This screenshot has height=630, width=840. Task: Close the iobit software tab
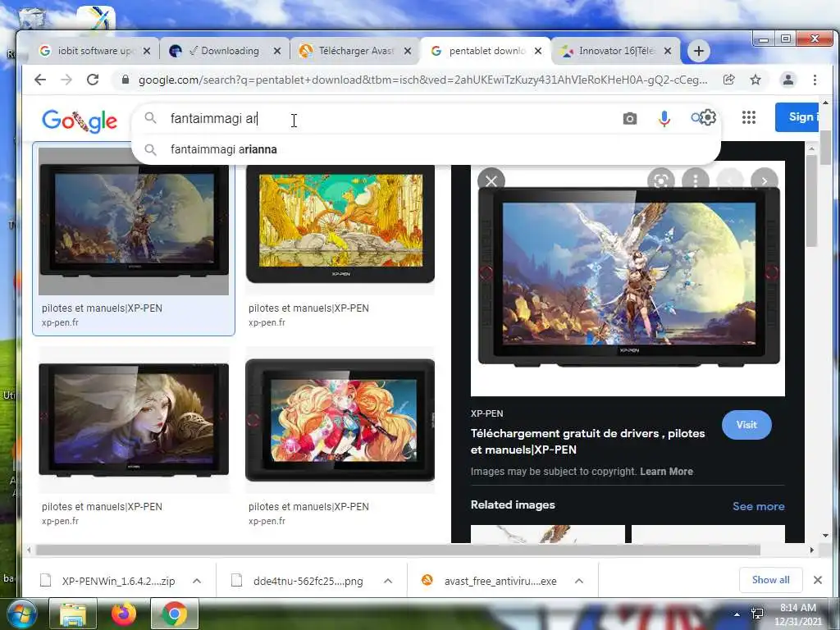(x=147, y=51)
